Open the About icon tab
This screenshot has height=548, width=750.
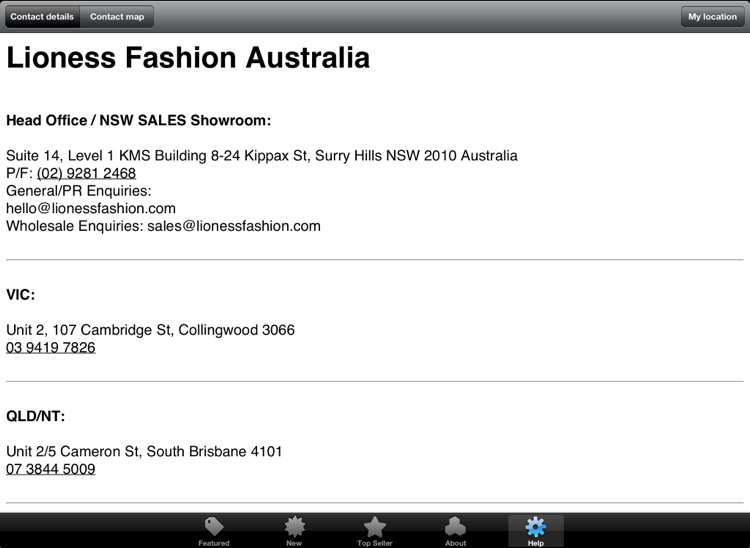pyautogui.click(x=455, y=531)
